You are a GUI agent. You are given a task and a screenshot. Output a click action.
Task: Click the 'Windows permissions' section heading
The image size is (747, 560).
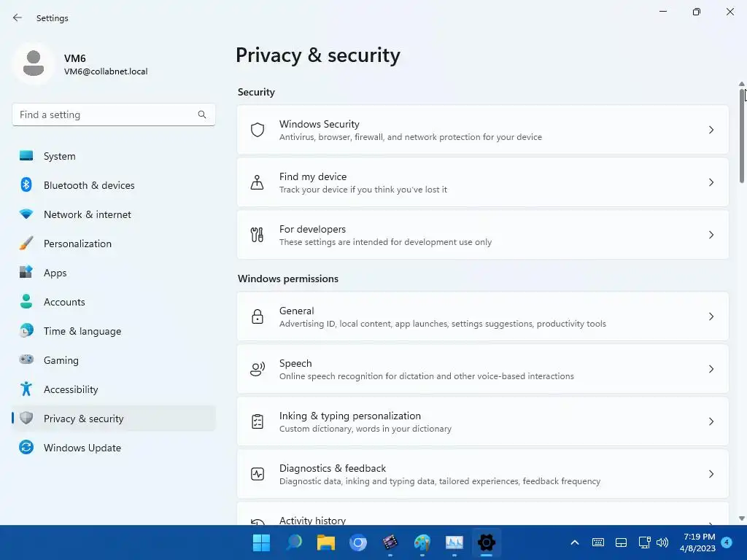[x=287, y=279]
